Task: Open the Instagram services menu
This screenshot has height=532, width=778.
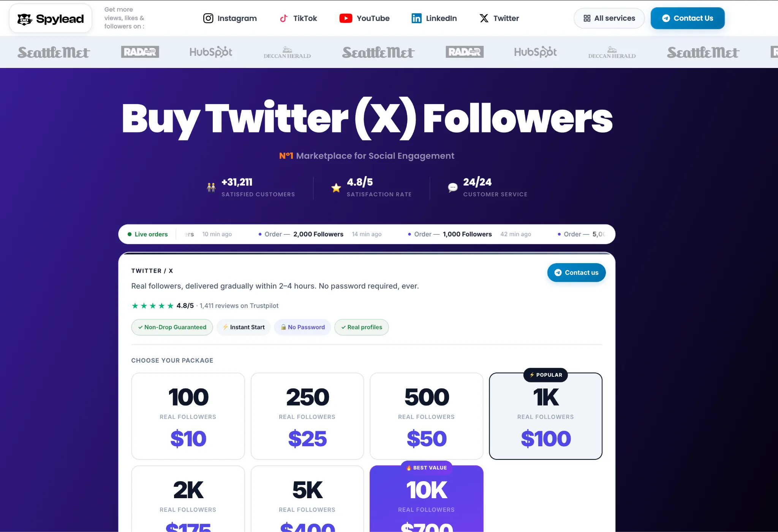Action: pyautogui.click(x=230, y=18)
